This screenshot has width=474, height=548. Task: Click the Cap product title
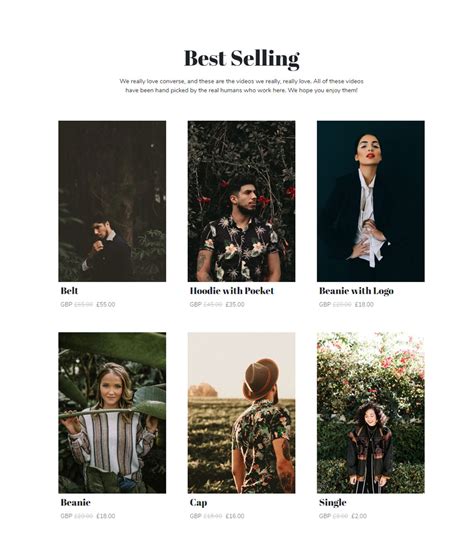199,503
